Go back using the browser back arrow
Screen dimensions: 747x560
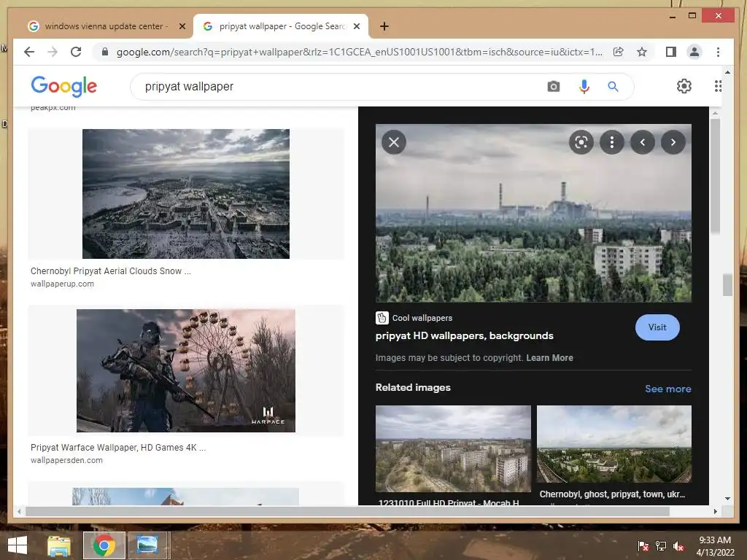29,52
